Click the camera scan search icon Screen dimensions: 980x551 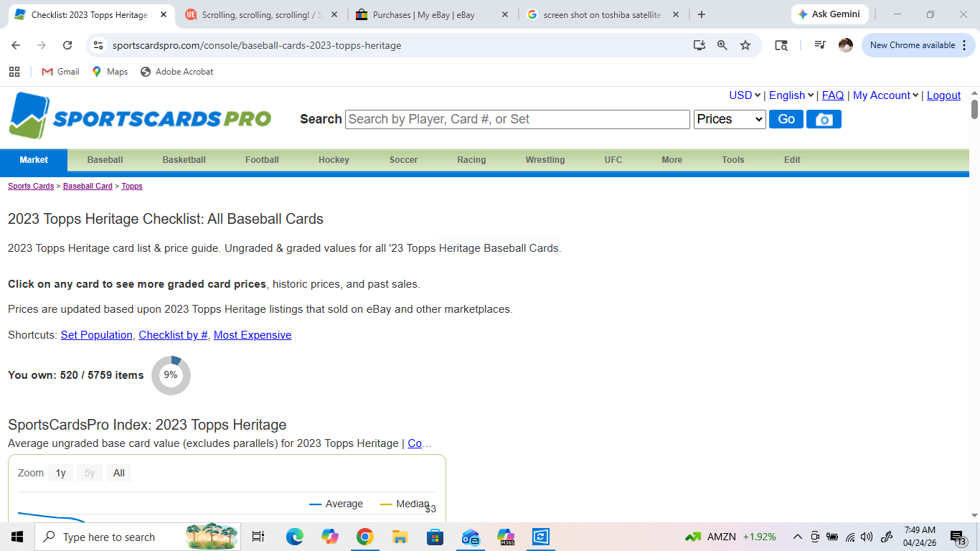(x=824, y=119)
